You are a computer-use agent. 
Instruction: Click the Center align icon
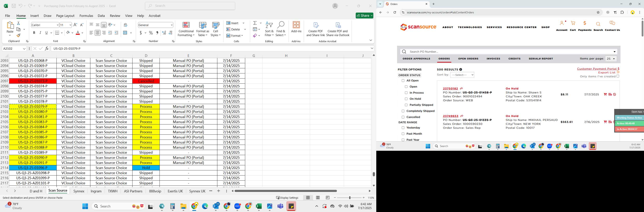97,33
